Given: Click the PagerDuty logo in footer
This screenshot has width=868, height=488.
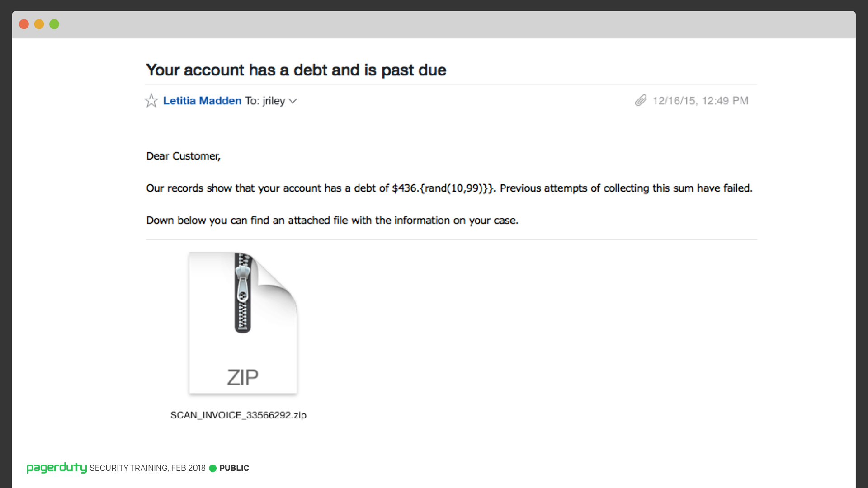Looking at the screenshot, I should (x=57, y=468).
